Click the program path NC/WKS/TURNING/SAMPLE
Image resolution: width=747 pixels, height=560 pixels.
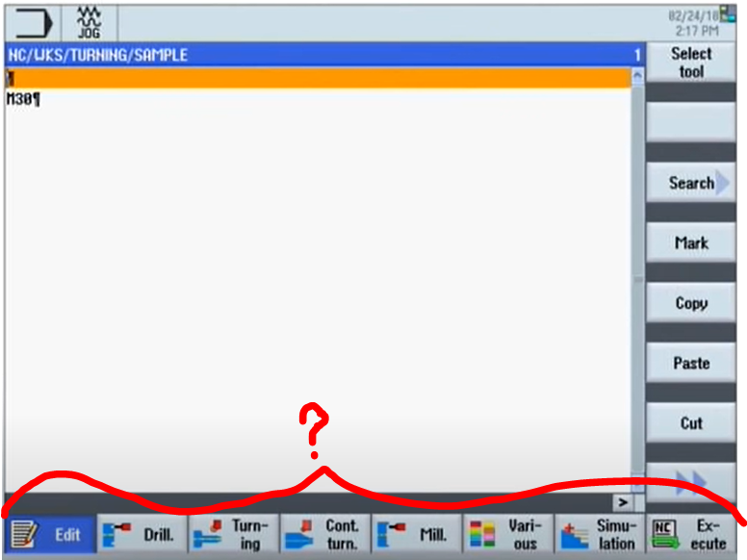point(97,55)
